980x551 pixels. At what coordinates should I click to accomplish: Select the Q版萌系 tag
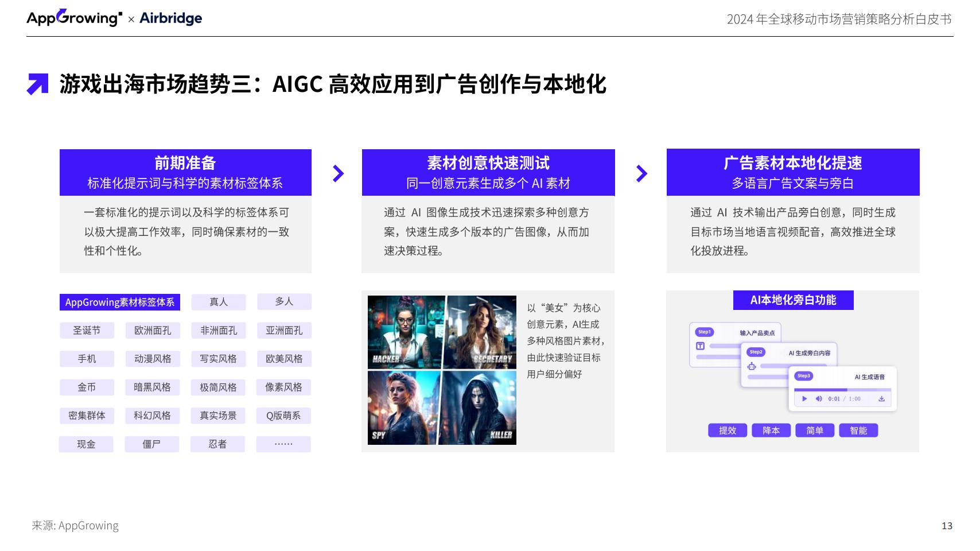(283, 416)
